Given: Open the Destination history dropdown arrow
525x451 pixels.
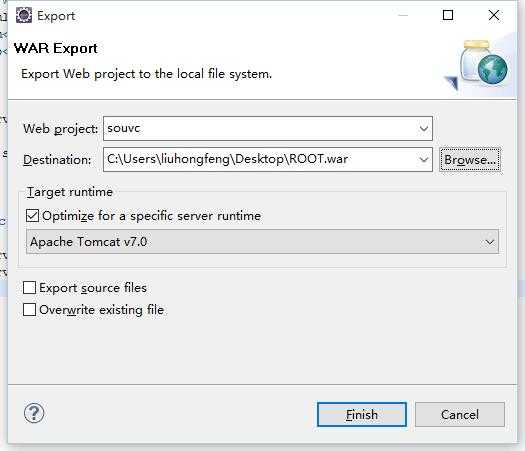Looking at the screenshot, I should click(x=424, y=160).
